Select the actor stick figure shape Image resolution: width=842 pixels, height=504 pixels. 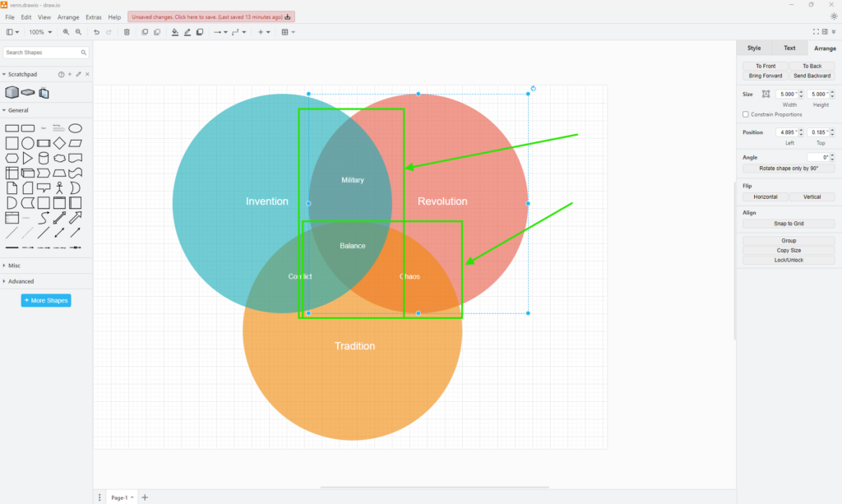coord(59,187)
